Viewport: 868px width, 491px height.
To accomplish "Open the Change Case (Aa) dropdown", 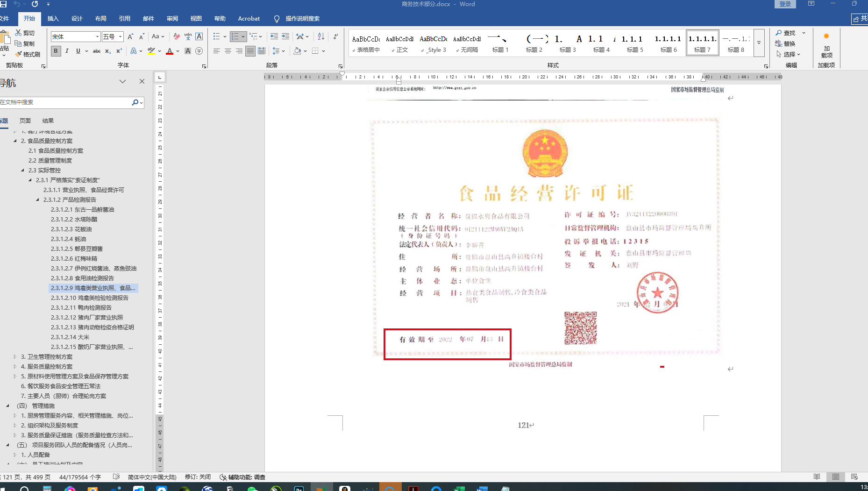I will [x=157, y=36].
